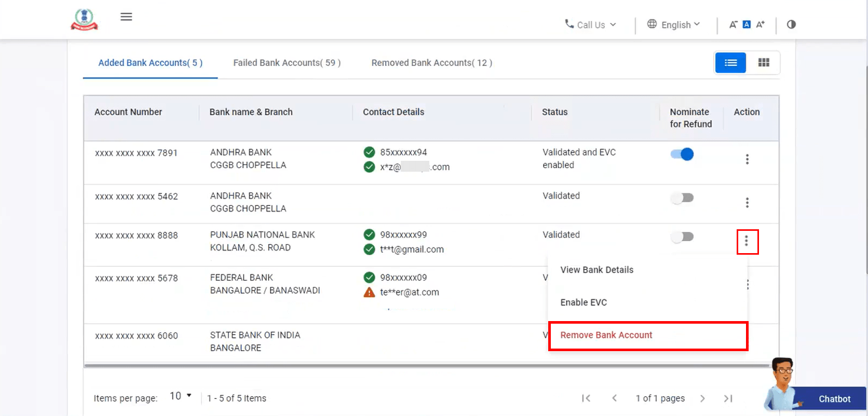
Task: Open action menu for account ending 5462
Action: pyautogui.click(x=747, y=203)
